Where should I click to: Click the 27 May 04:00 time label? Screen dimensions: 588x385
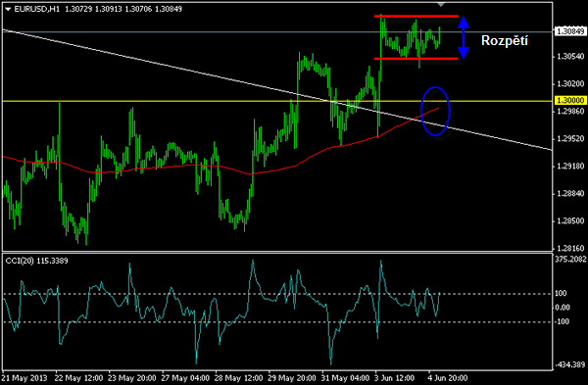point(185,378)
